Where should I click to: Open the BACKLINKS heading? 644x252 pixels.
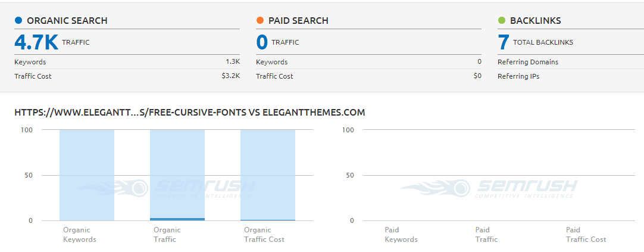pyautogui.click(x=536, y=21)
